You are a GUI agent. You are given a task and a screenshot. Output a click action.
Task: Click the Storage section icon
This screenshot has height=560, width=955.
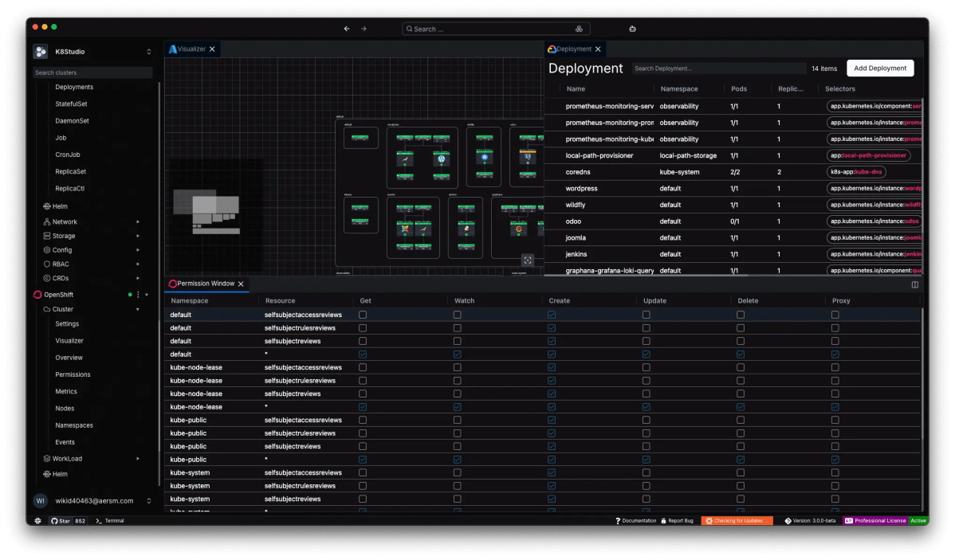tap(47, 236)
